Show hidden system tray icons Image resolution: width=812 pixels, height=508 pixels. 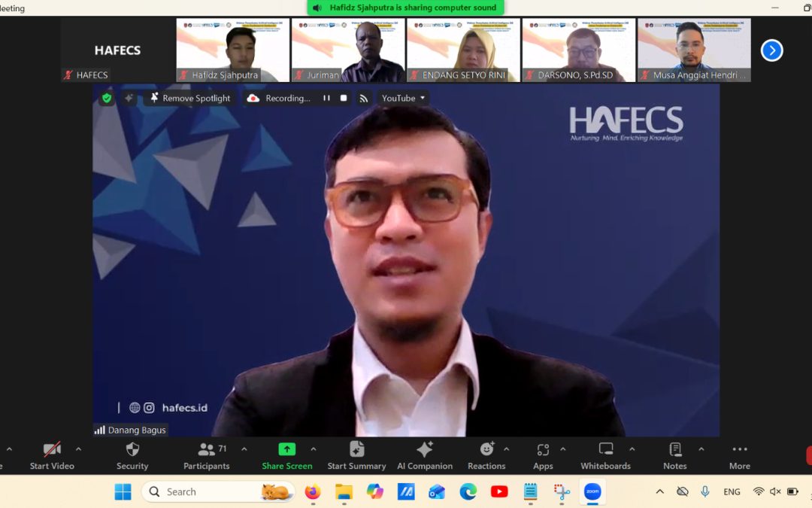pyautogui.click(x=660, y=491)
